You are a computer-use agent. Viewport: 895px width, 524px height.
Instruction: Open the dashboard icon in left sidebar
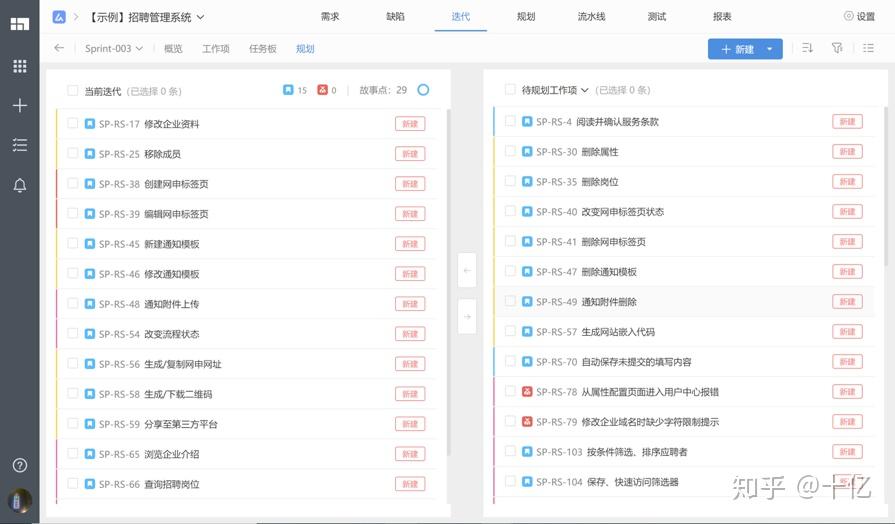point(19,24)
